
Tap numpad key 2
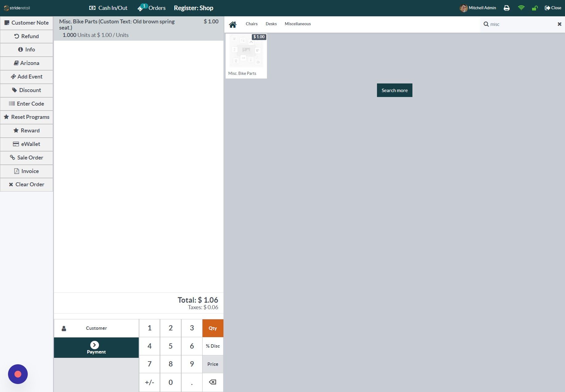[170, 328]
